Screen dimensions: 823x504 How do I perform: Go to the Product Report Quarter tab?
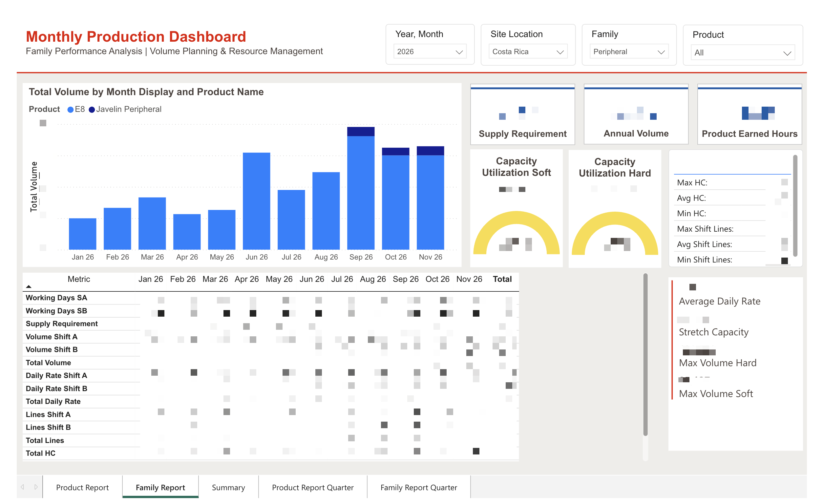tap(313, 487)
